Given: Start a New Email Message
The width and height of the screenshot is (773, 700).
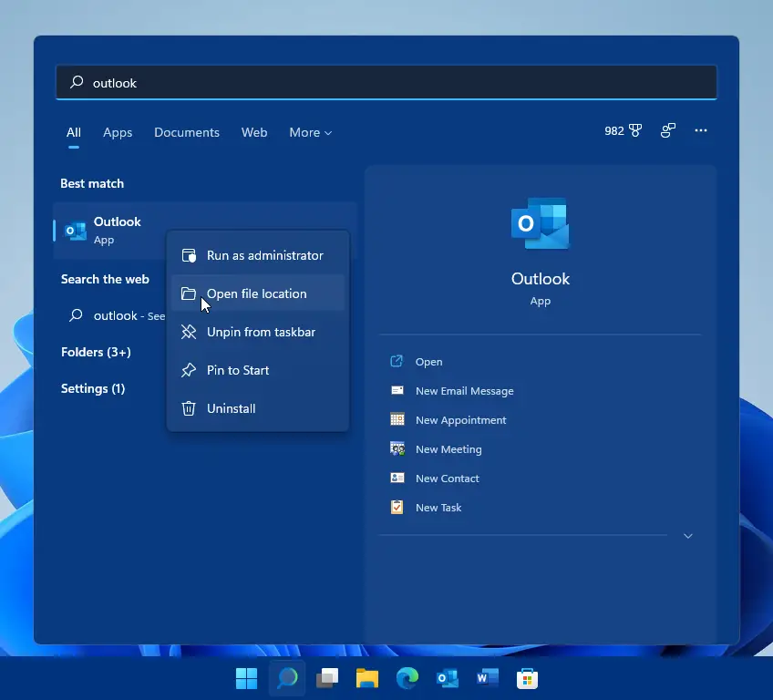Looking at the screenshot, I should point(451,391).
